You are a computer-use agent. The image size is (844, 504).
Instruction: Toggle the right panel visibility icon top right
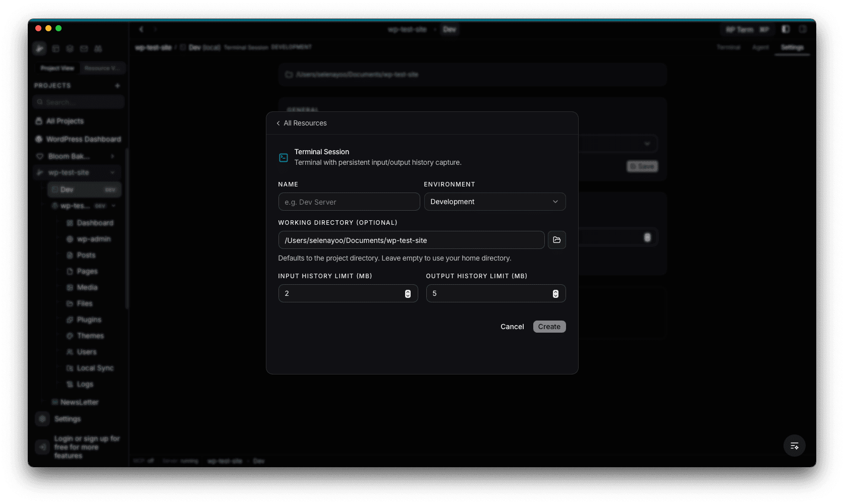click(803, 29)
